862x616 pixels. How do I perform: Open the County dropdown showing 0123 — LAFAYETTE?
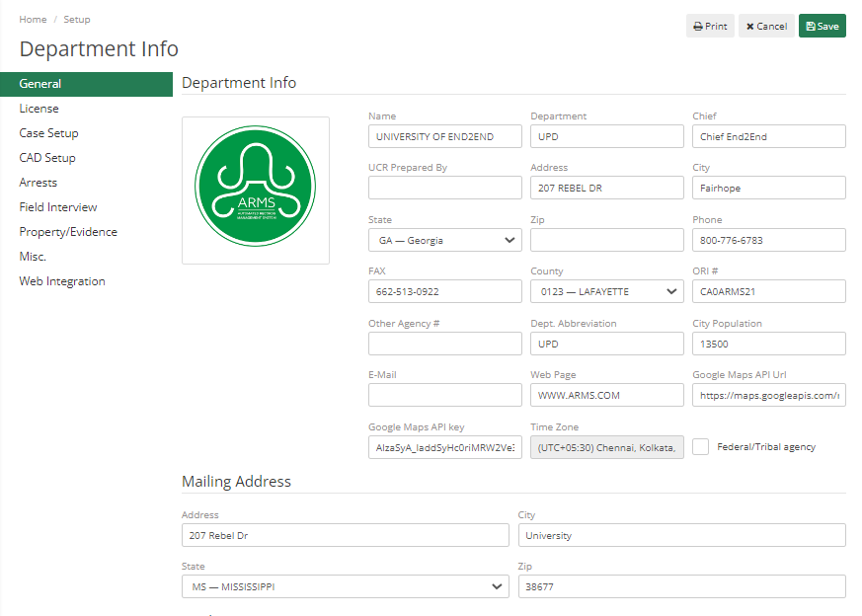click(x=606, y=291)
